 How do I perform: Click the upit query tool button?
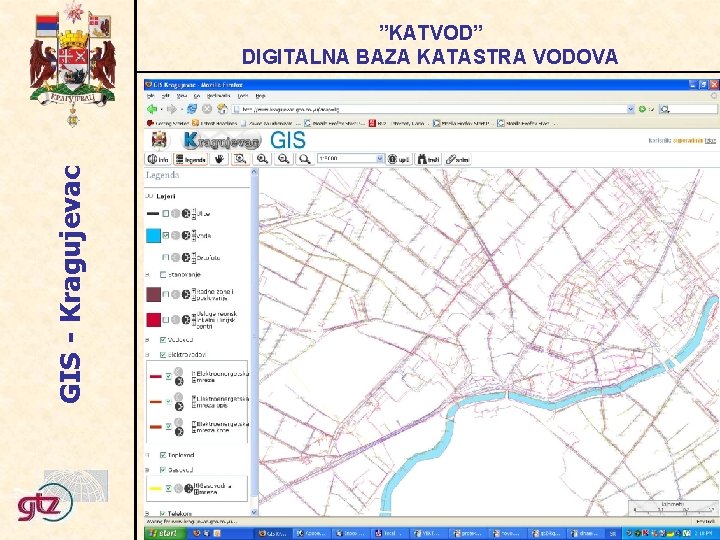pyautogui.click(x=399, y=159)
